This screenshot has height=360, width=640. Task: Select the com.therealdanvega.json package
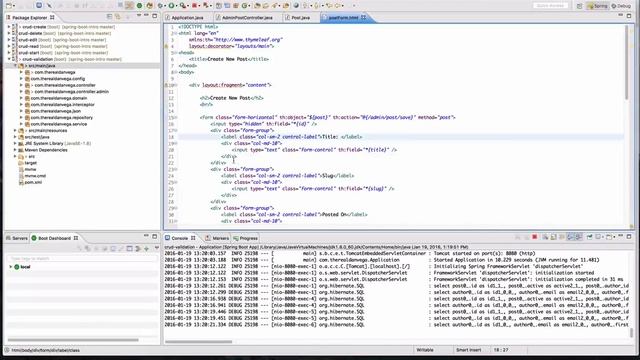(x=56, y=111)
